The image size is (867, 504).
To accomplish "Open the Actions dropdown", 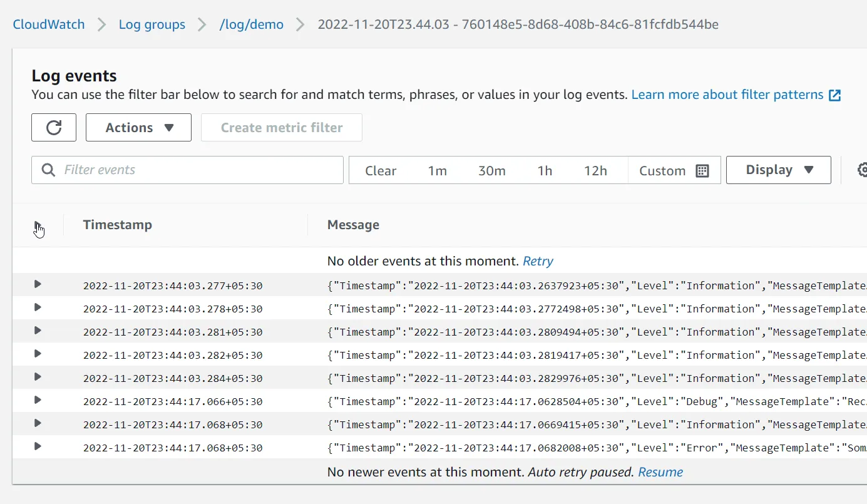I will [x=138, y=127].
